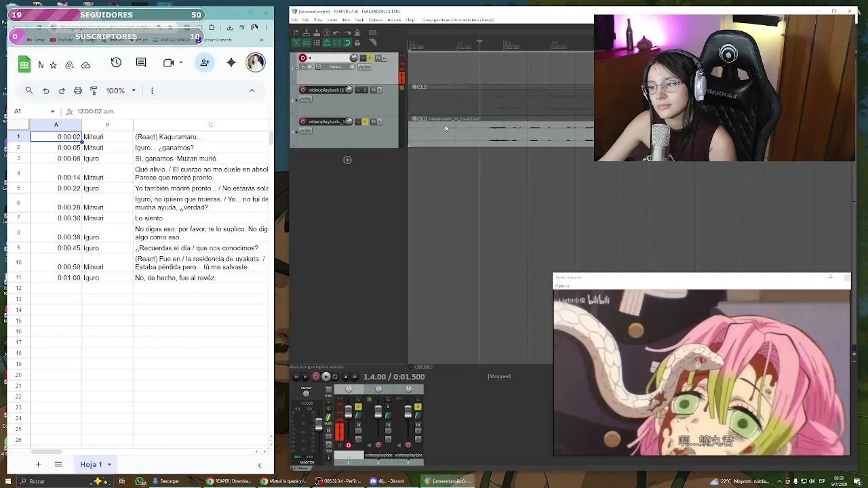Open trim envelope button on second videoplayback track
Screen dimensions: 868x488
click(305, 131)
